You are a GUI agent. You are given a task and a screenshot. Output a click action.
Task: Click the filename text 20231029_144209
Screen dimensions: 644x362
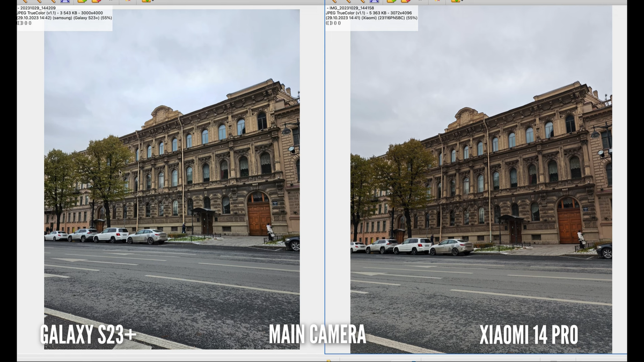click(x=38, y=8)
